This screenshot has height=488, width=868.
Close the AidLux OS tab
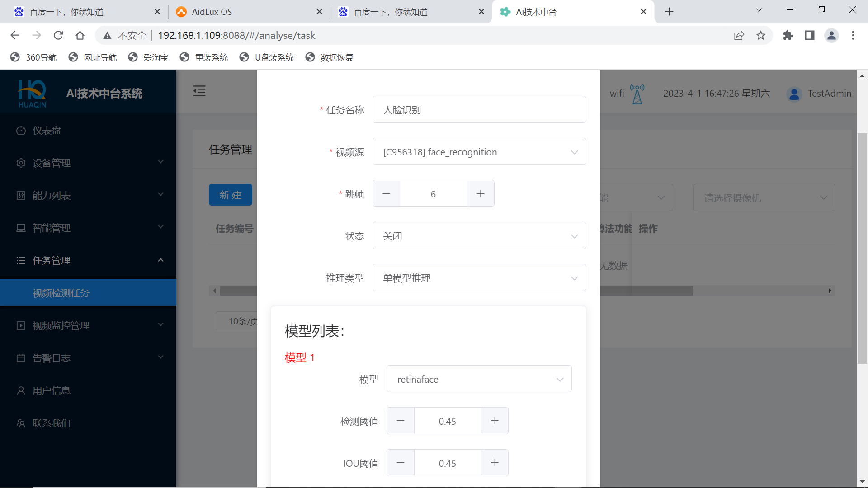(319, 12)
